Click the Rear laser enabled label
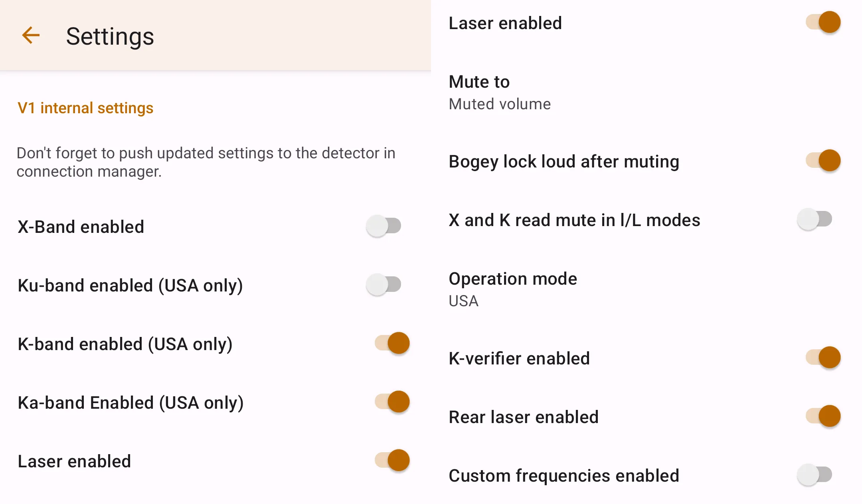 [523, 417]
